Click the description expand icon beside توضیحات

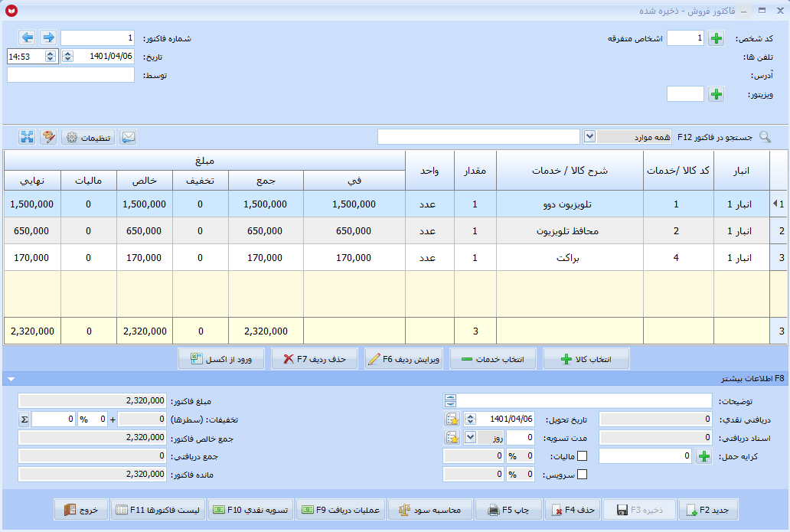point(450,401)
